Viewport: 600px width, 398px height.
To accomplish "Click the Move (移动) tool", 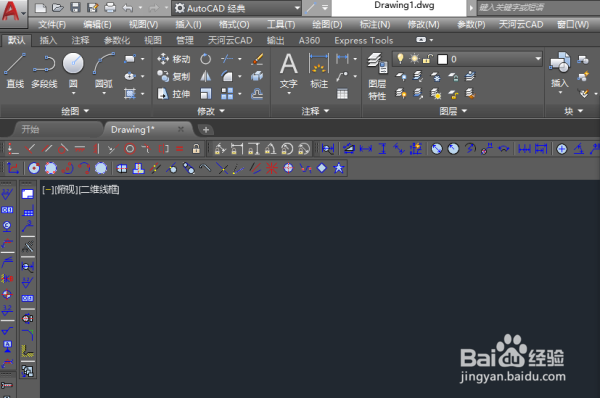I will [174, 59].
